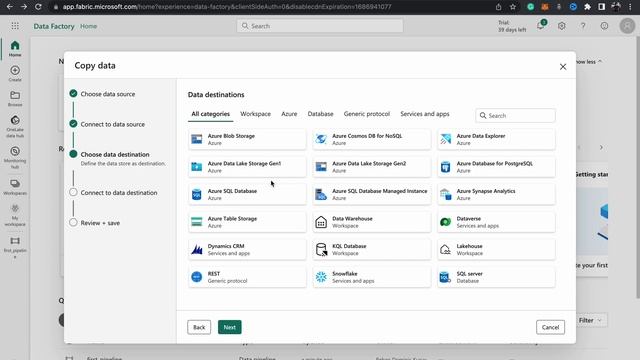This screenshot has width=640, height=360.
Task: Close the Copy data dialog
Action: coord(563,67)
